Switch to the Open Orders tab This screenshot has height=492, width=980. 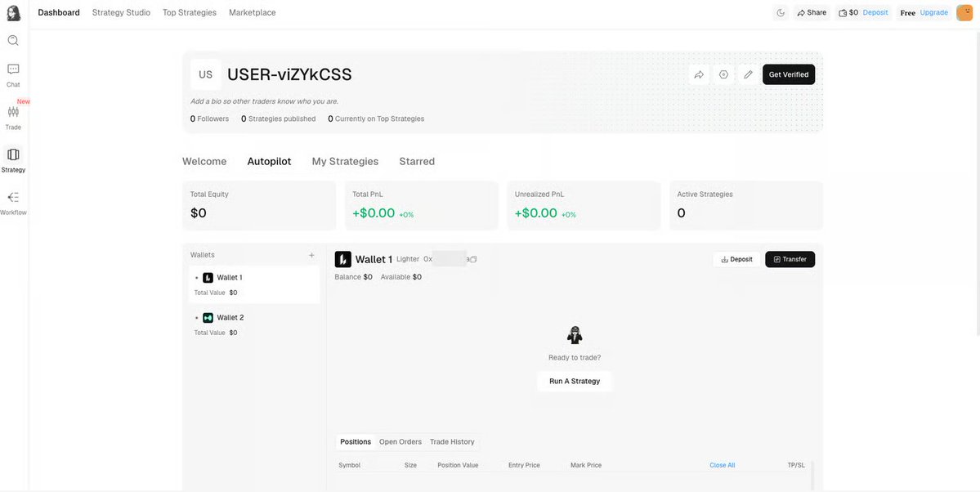(x=401, y=442)
